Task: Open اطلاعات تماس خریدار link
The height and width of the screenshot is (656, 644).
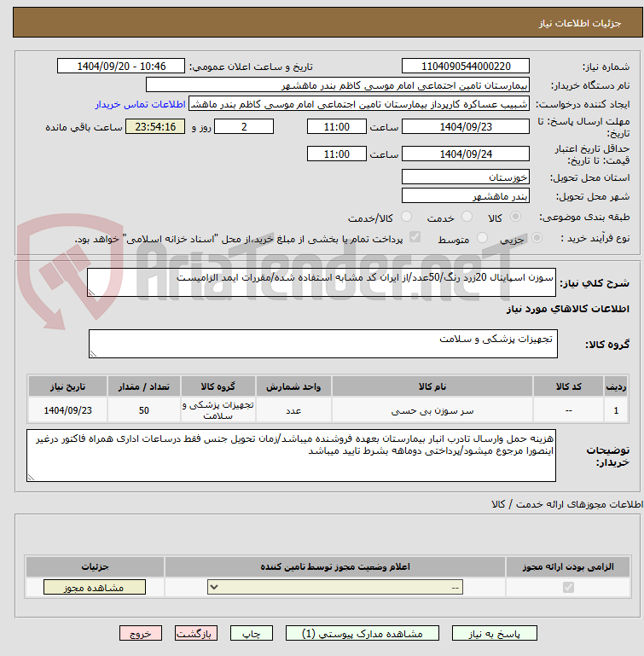Action: (x=140, y=104)
